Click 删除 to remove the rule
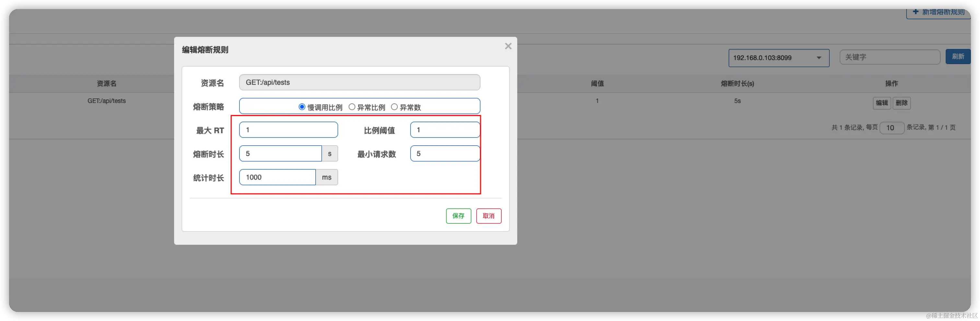980x321 pixels. [x=902, y=103]
